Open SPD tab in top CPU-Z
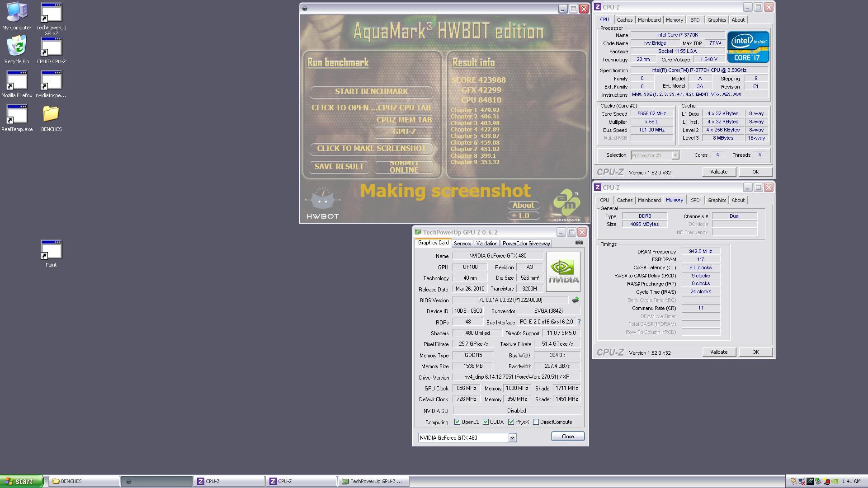 coord(695,20)
